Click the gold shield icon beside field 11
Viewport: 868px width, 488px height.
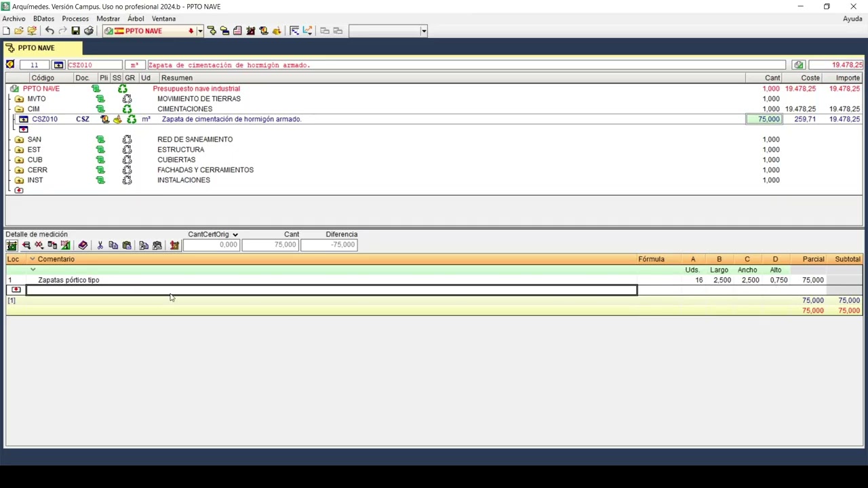click(x=10, y=65)
